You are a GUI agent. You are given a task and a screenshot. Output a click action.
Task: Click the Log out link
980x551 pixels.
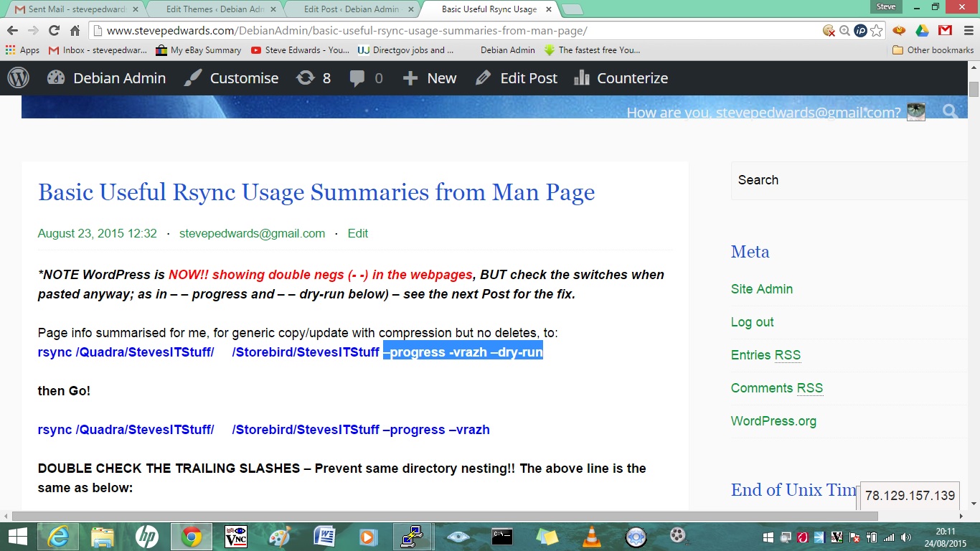(x=752, y=322)
